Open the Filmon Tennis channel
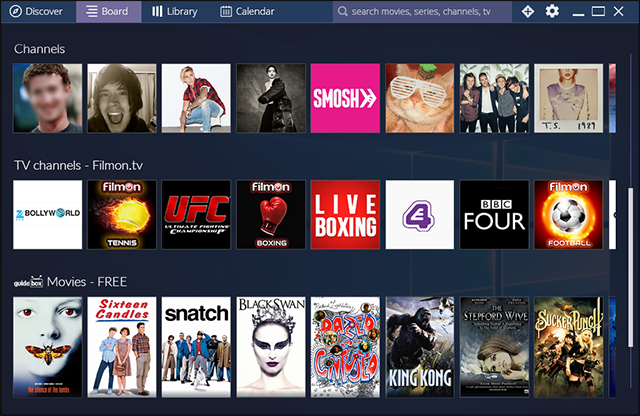 122,215
